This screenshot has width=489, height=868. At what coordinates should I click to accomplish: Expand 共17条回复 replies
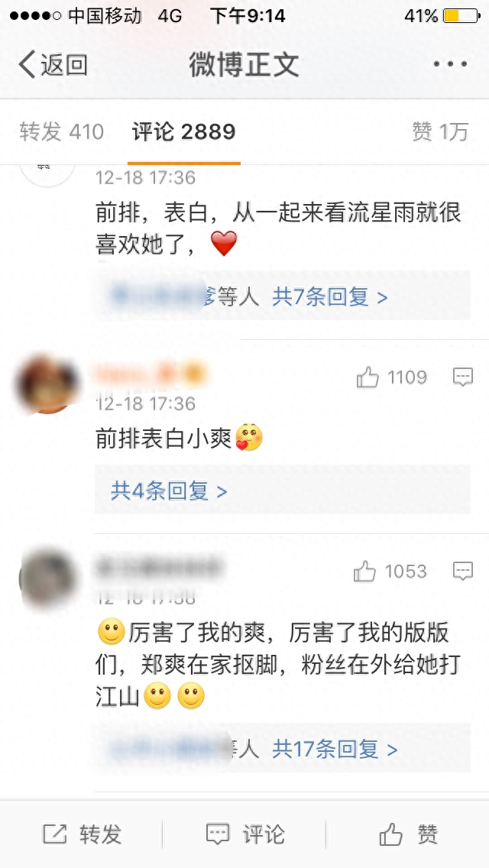[x=335, y=750]
